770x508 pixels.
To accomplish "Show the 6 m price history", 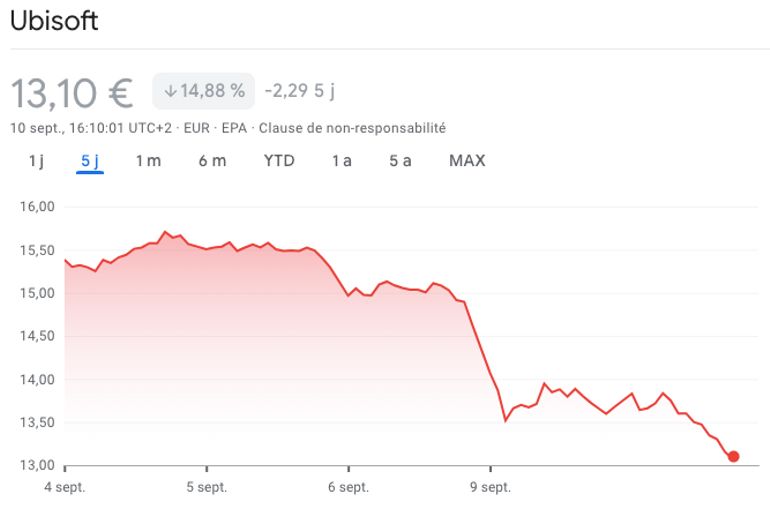I will (212, 160).
